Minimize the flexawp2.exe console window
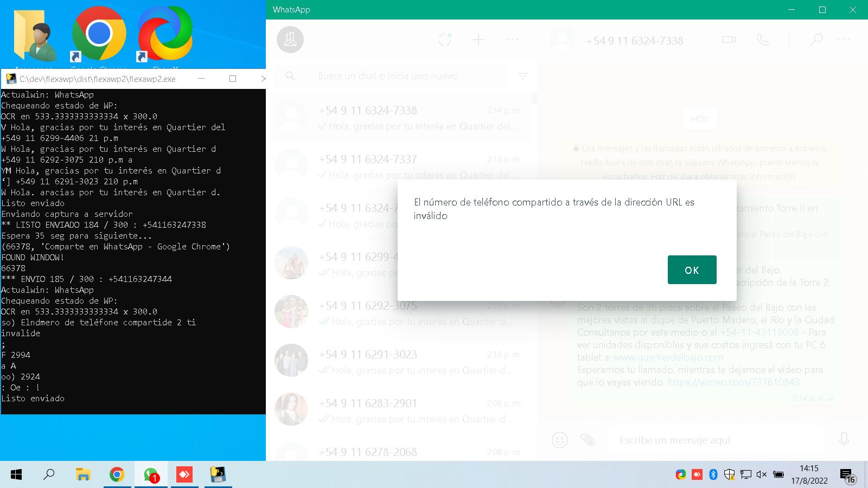The width and height of the screenshot is (868, 488). point(201,79)
